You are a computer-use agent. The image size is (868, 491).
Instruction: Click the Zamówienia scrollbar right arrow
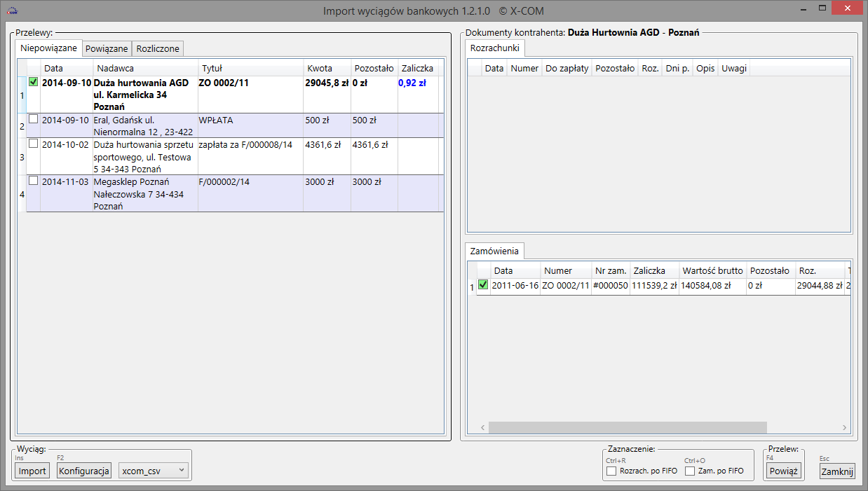pos(845,427)
